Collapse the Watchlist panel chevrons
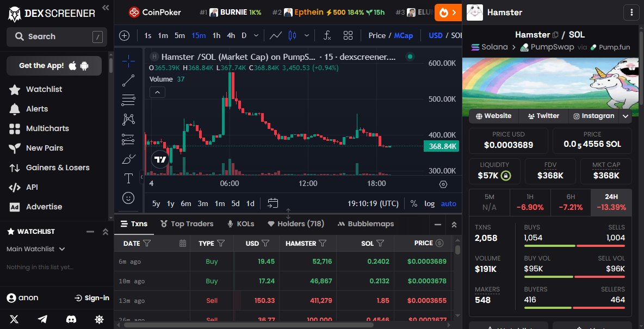The image size is (644, 329). click(105, 232)
